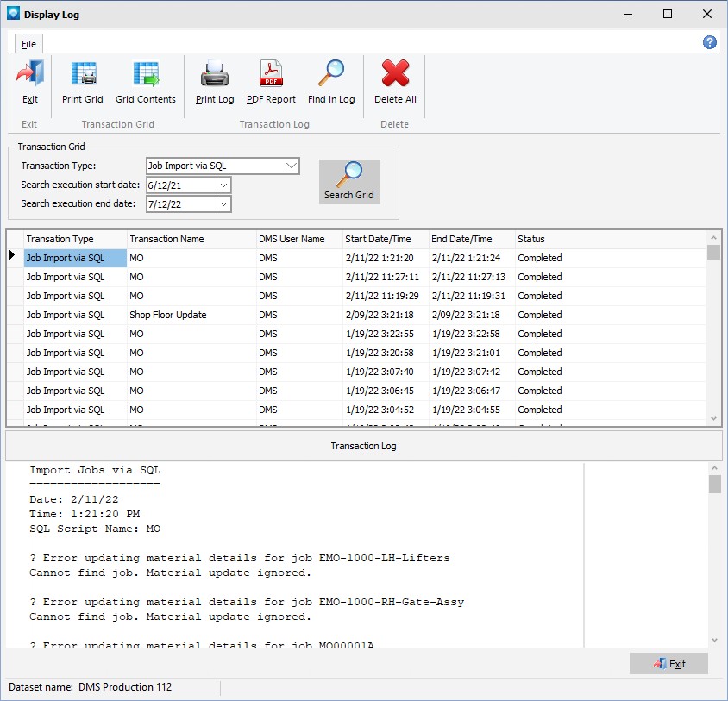Click the bottom Exit button
The image size is (728, 701).
click(x=668, y=664)
